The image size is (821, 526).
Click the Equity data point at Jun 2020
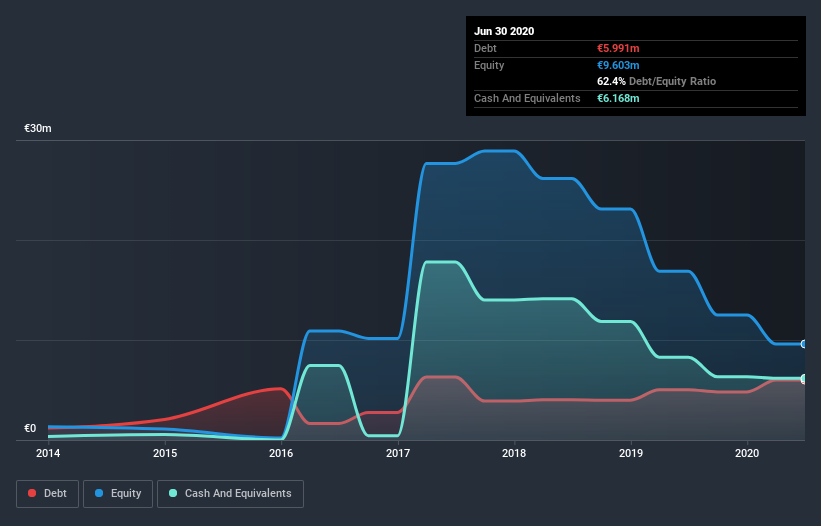(x=804, y=344)
